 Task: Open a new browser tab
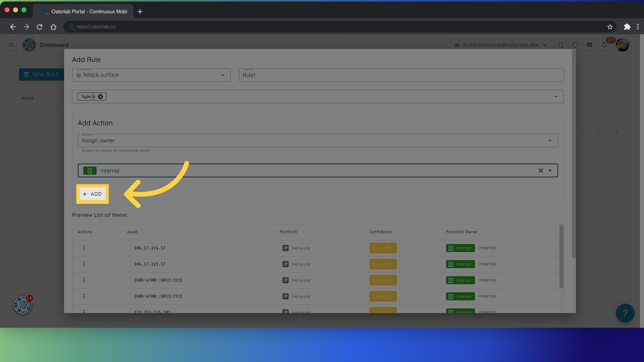click(x=140, y=12)
